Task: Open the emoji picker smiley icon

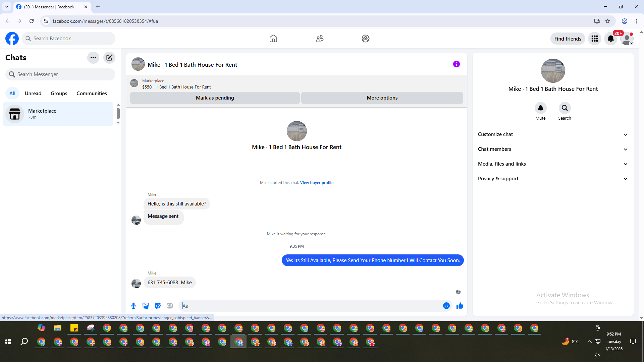Action: (446, 306)
